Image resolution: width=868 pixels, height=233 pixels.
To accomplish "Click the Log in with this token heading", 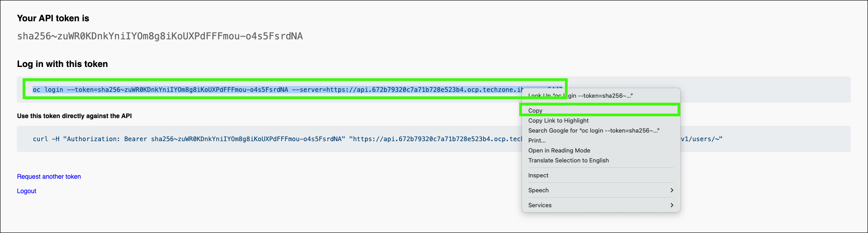I will [x=62, y=64].
